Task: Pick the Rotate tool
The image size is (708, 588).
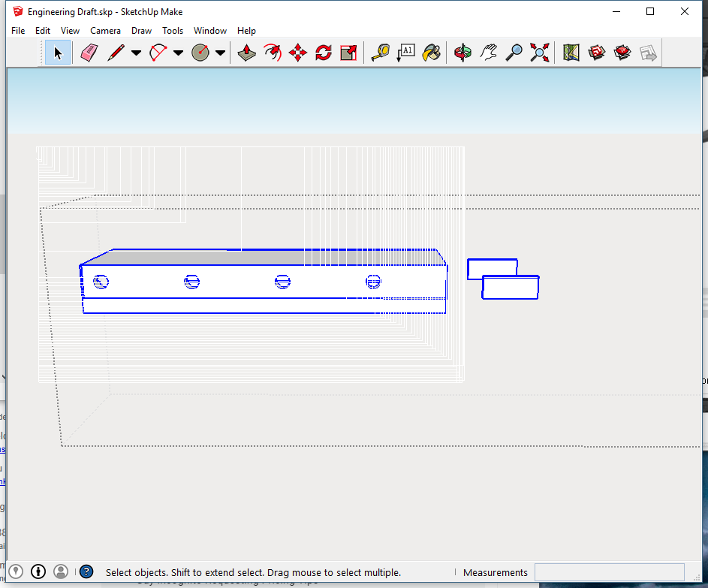Action: pyautogui.click(x=324, y=53)
